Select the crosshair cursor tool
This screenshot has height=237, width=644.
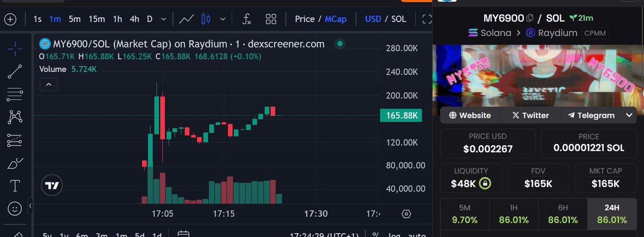[14, 48]
